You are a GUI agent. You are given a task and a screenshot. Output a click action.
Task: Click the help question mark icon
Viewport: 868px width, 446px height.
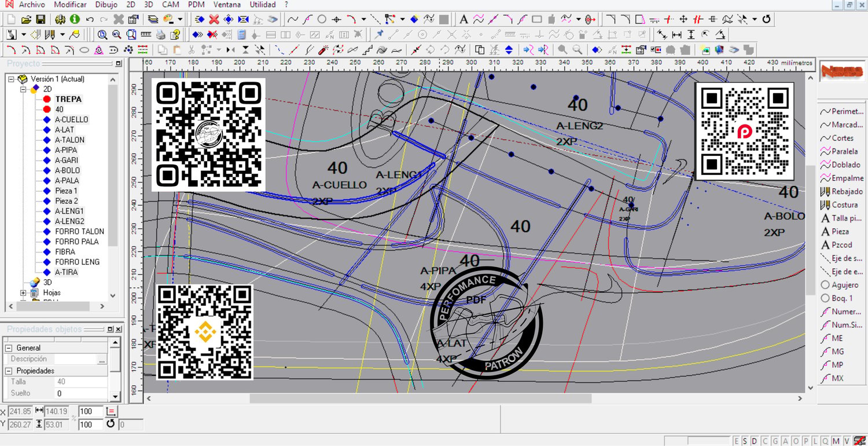(x=175, y=34)
